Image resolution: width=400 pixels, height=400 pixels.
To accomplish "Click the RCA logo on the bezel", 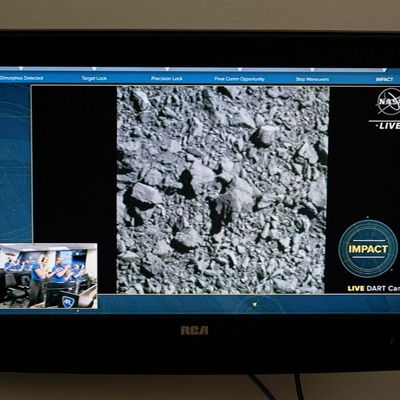I will [x=194, y=330].
